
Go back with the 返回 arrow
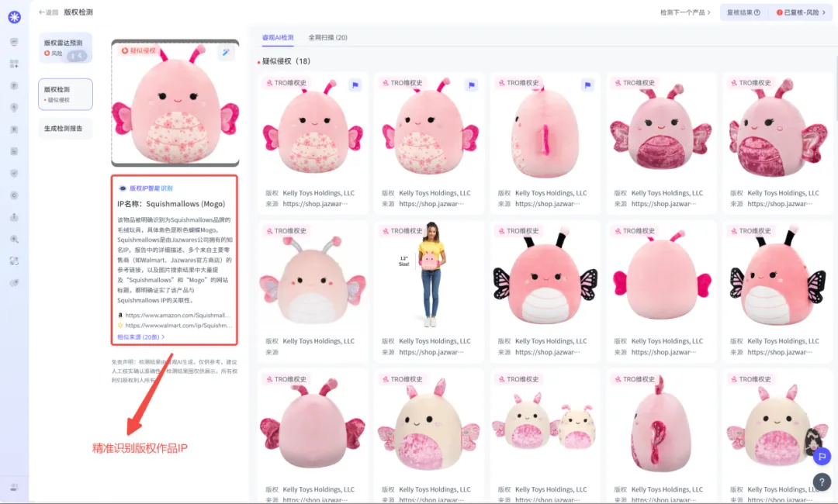48,12
